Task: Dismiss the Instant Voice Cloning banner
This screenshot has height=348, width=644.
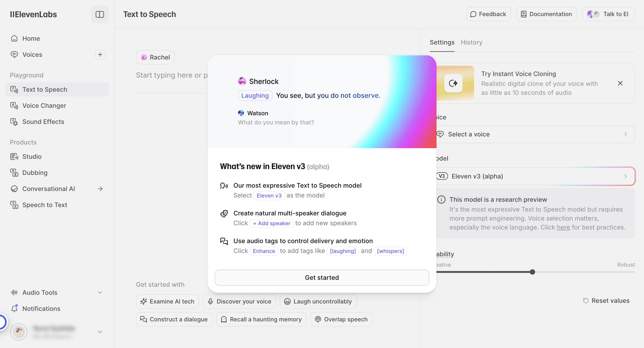Action: click(620, 83)
